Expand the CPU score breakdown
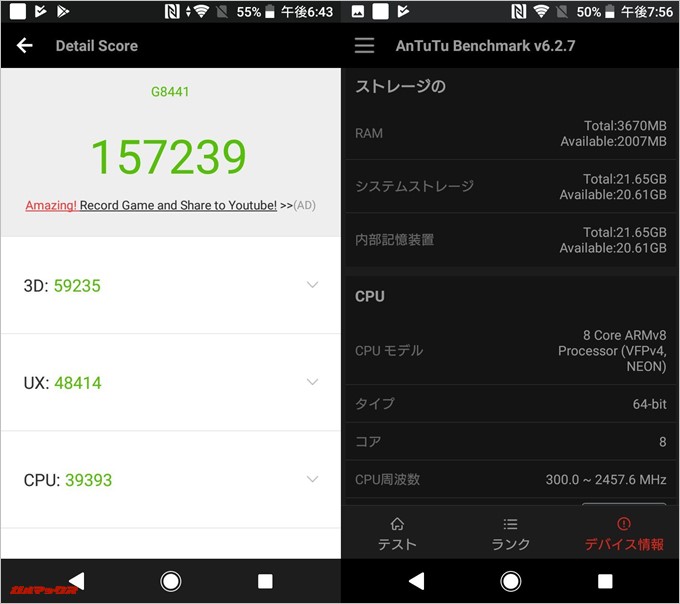Image resolution: width=680 pixels, height=604 pixels. click(x=312, y=479)
